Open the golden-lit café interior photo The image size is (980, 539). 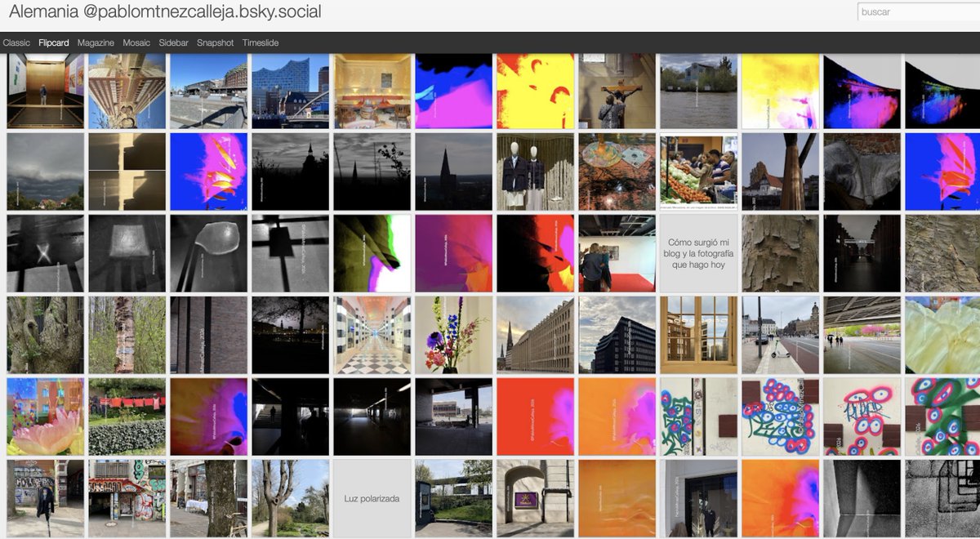(372, 91)
